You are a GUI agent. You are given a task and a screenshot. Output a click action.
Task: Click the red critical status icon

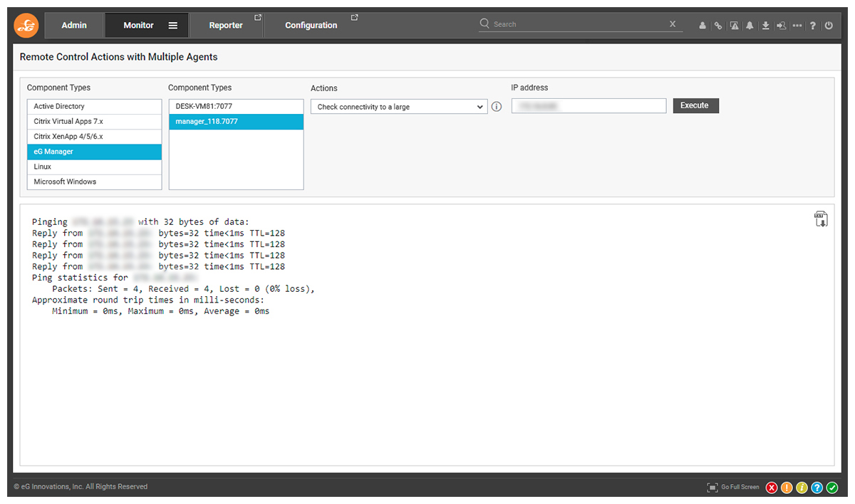coord(772,488)
